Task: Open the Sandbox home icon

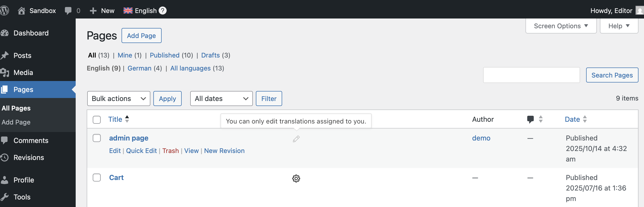Action: [22, 10]
